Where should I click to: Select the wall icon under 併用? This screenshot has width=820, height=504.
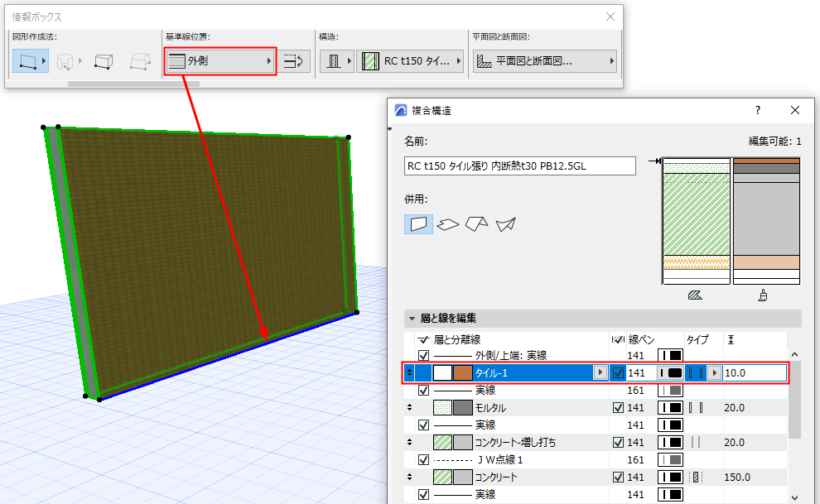[418, 224]
